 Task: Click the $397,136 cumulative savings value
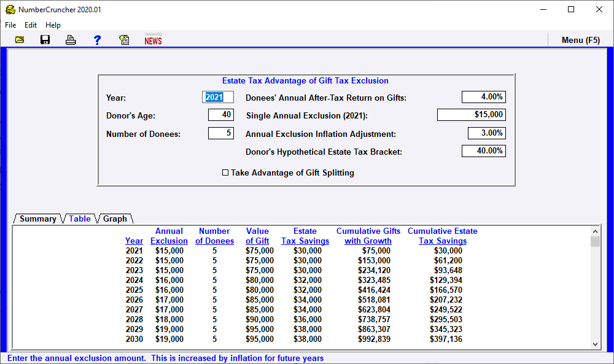[446, 339]
